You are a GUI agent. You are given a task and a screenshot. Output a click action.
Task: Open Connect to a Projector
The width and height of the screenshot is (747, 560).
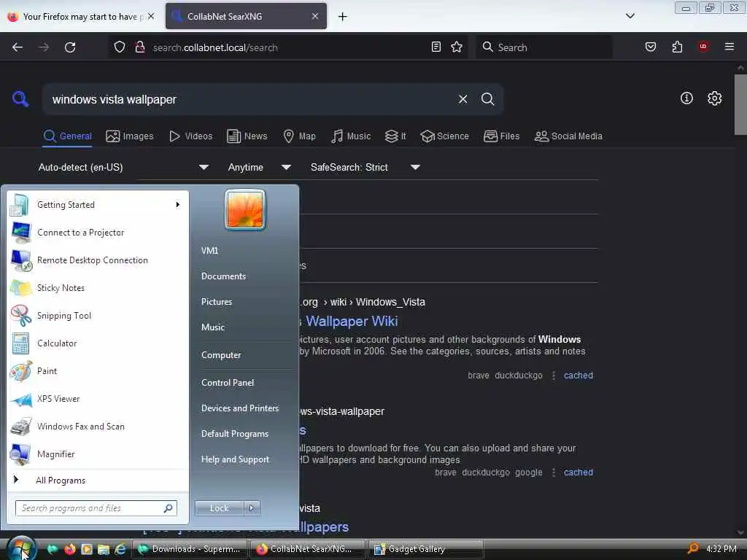(98, 233)
